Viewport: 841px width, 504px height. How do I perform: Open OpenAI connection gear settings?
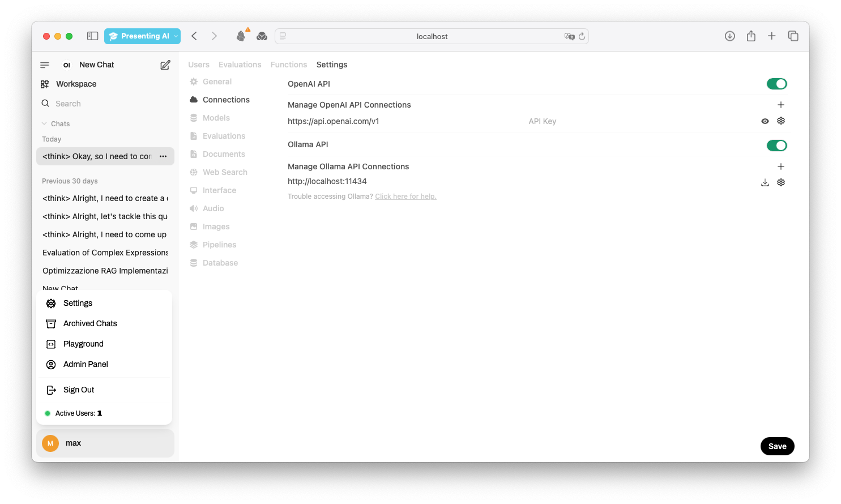[781, 121]
